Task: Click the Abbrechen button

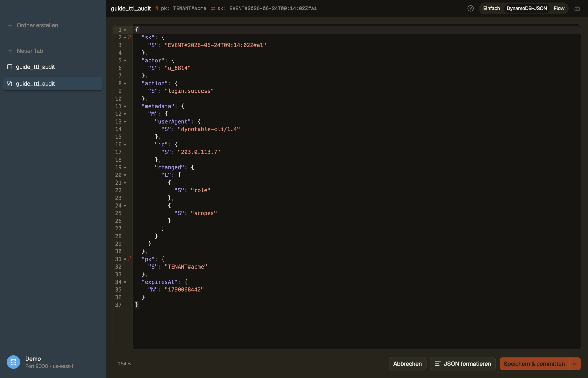Action: tap(407, 364)
